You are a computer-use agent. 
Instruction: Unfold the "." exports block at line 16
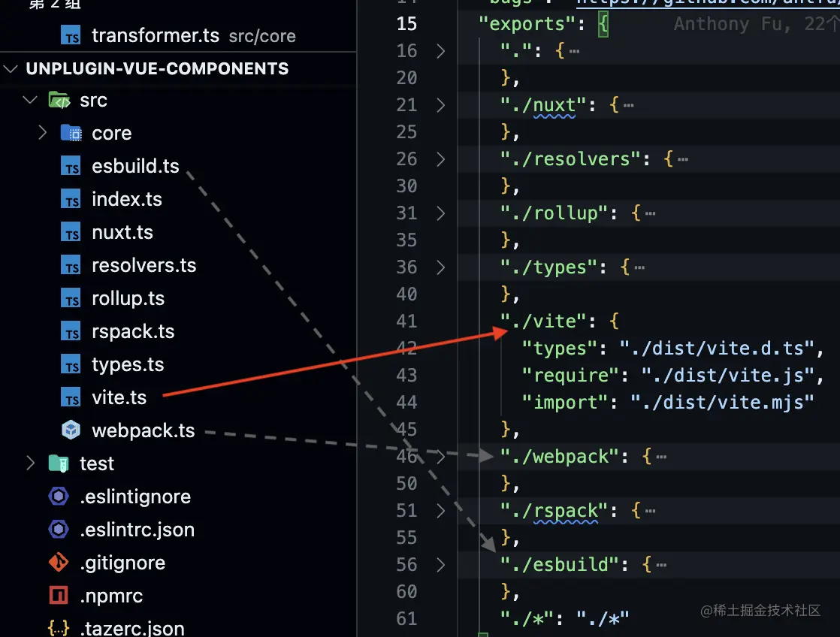(x=440, y=51)
